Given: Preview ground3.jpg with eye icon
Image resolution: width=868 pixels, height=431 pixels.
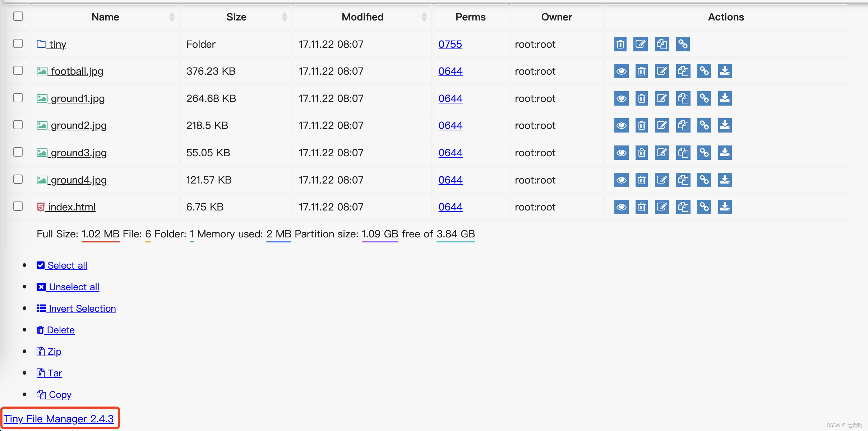Looking at the screenshot, I should [622, 153].
